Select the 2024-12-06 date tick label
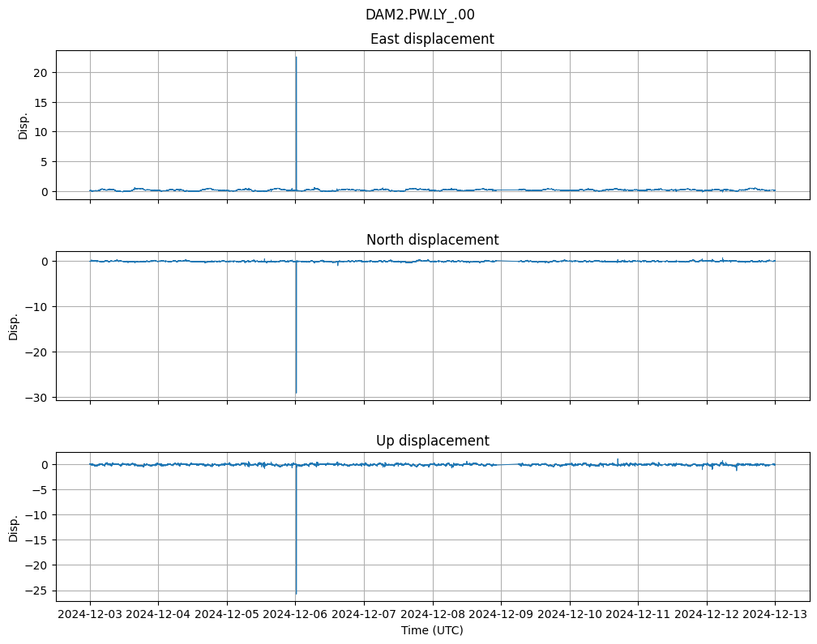The height and width of the screenshot is (644, 817). (295, 615)
